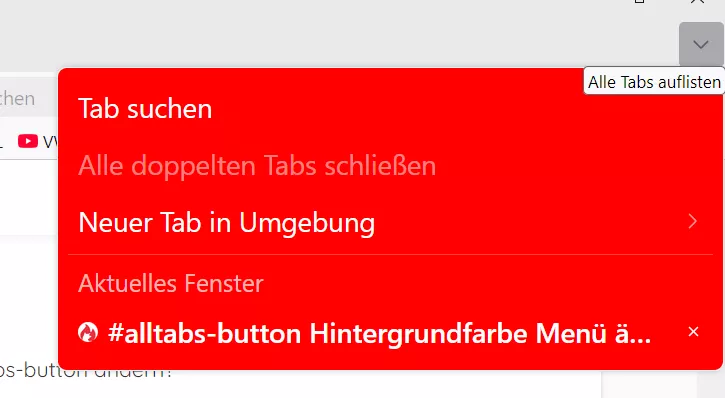
Task: Click the bookmark label beside YouTube icon
Action: (50, 141)
